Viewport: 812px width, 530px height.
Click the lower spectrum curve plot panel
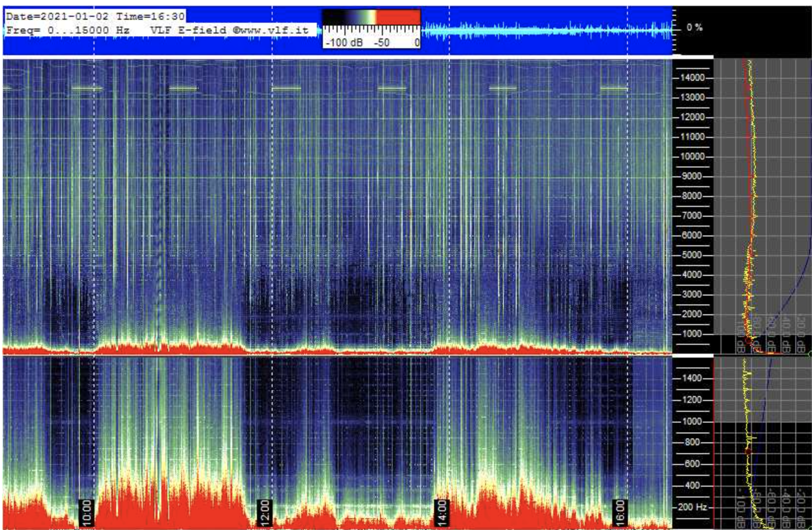762,443
